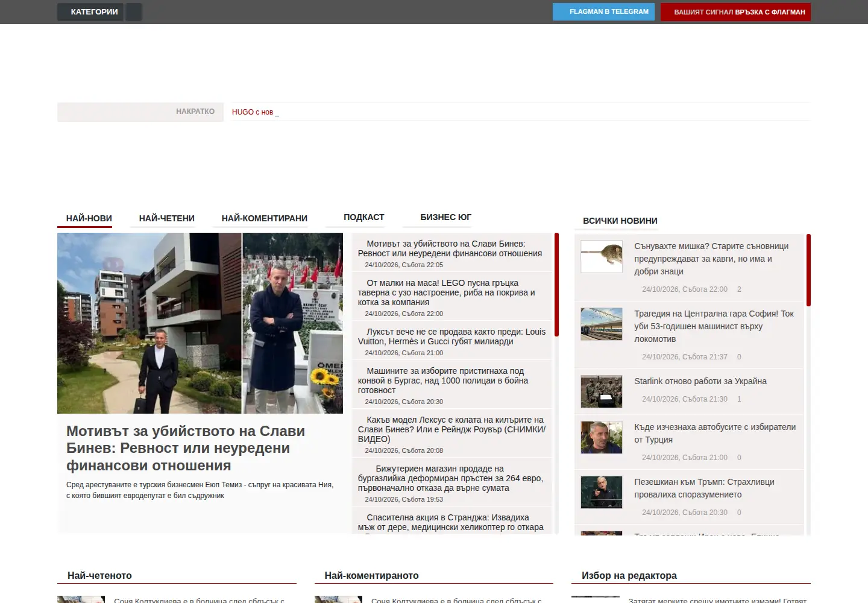Click the timestamp '24/10/2026, Събота 19:53'

click(404, 499)
